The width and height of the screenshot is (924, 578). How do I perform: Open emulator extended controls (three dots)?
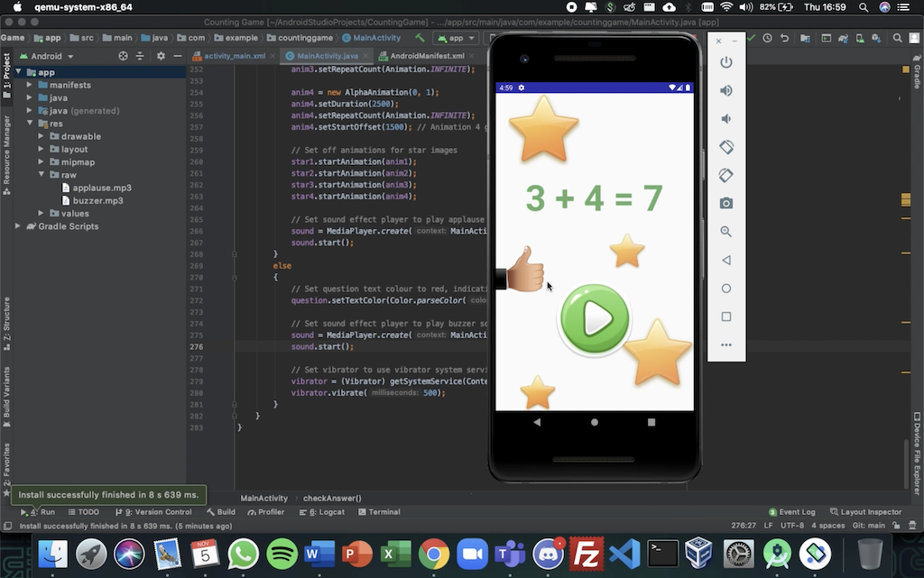725,345
